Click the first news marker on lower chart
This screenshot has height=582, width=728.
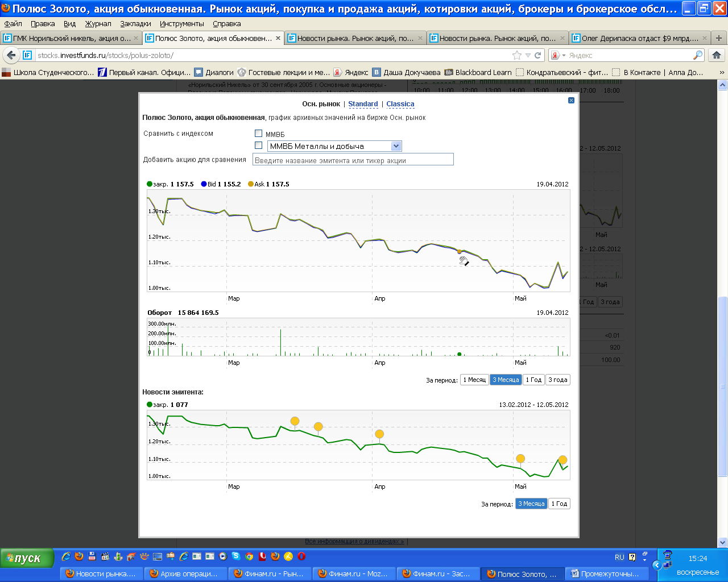[x=295, y=421]
